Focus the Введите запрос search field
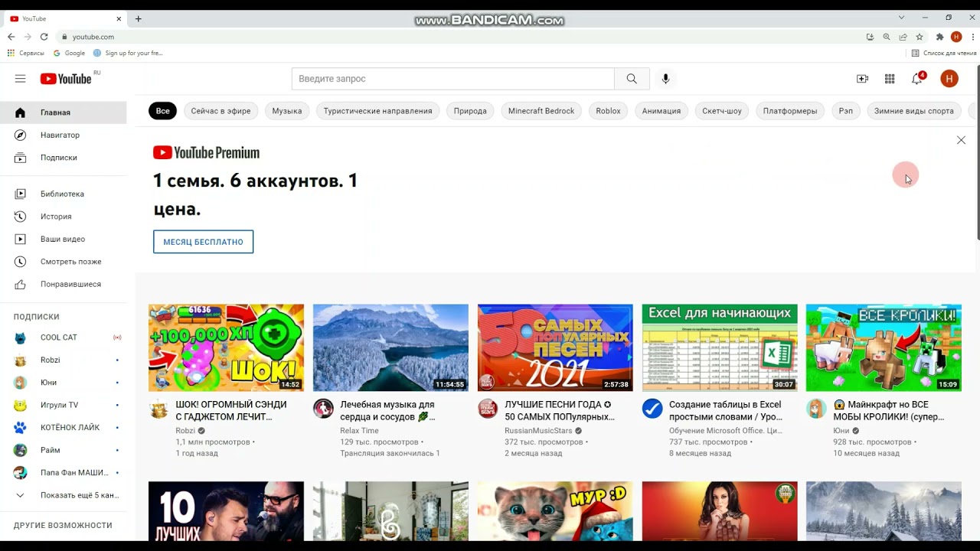 [452, 79]
